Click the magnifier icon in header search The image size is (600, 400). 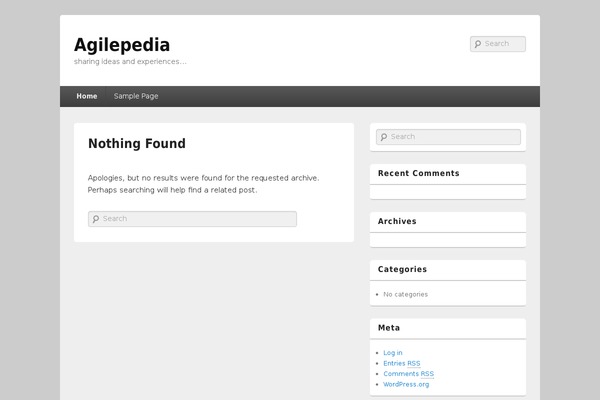pyautogui.click(x=478, y=44)
